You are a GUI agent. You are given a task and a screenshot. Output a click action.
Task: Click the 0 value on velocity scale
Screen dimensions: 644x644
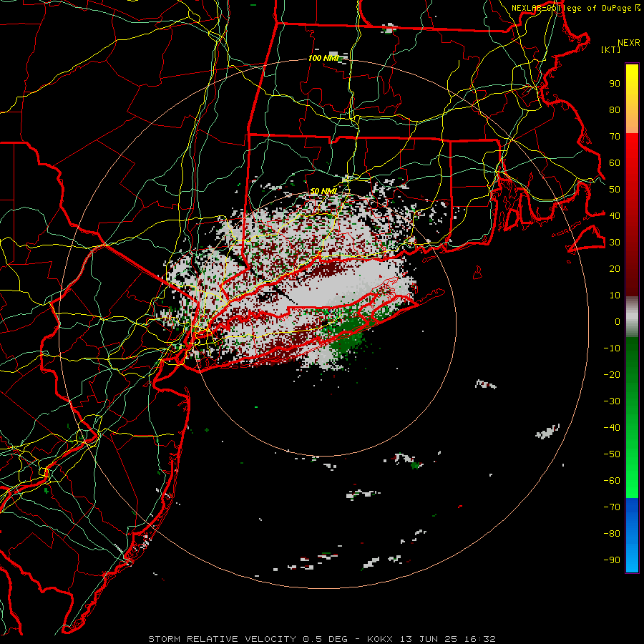618,322
